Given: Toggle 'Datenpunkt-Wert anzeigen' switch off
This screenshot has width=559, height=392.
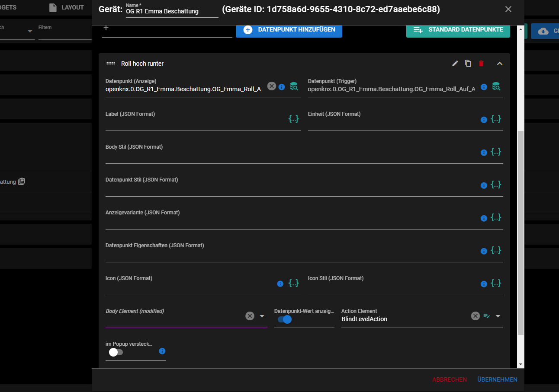Looking at the screenshot, I should point(284,319).
